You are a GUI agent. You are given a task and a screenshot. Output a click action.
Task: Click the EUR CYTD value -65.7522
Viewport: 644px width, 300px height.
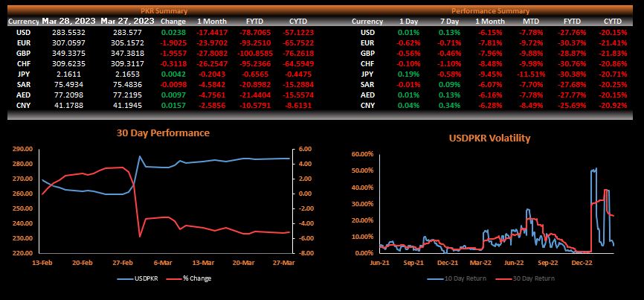[x=297, y=42]
